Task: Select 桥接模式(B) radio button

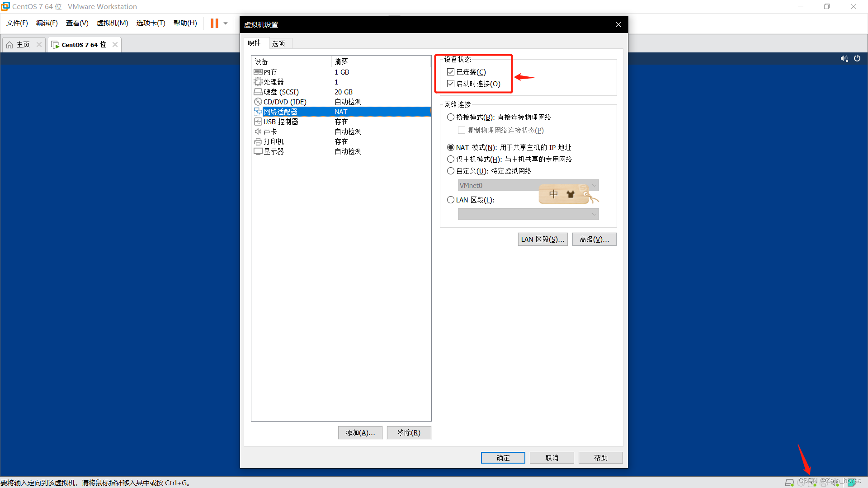Action: point(451,117)
